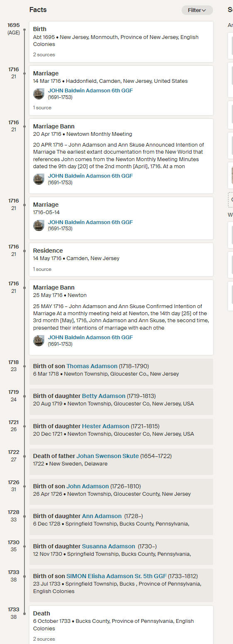View 1 source on first Marriage fact
Screen dimensions: 233x644
point(42,108)
